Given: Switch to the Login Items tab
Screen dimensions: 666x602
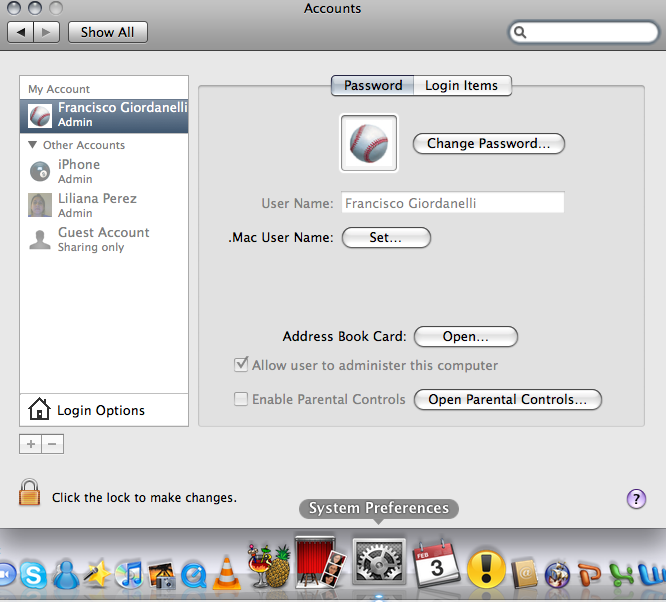Looking at the screenshot, I should click(462, 85).
